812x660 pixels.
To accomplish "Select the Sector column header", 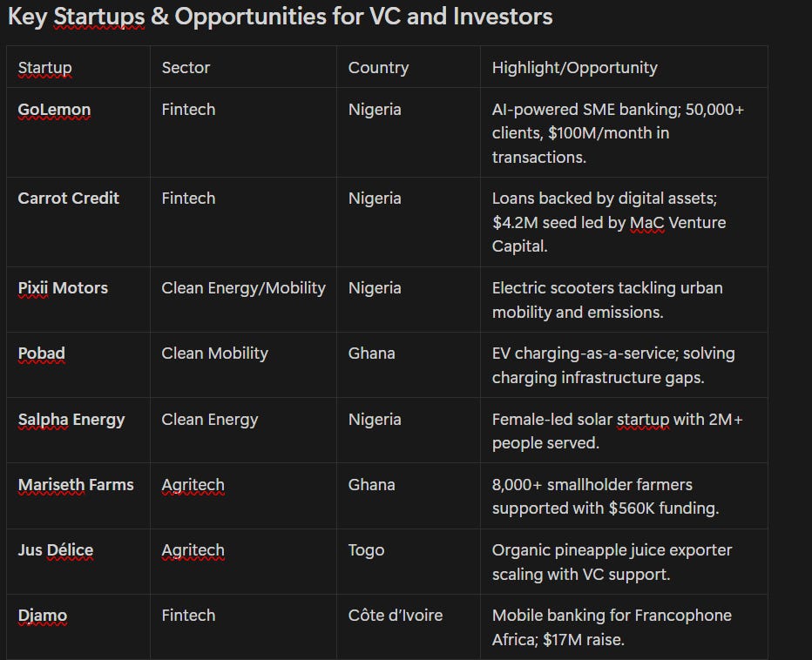I will 186,67.
